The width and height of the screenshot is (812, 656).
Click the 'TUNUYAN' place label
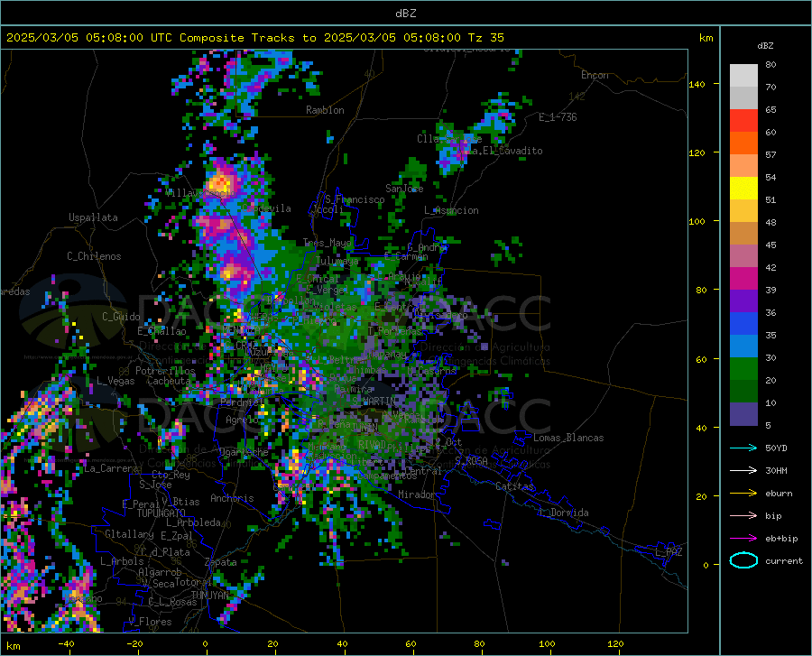click(209, 595)
